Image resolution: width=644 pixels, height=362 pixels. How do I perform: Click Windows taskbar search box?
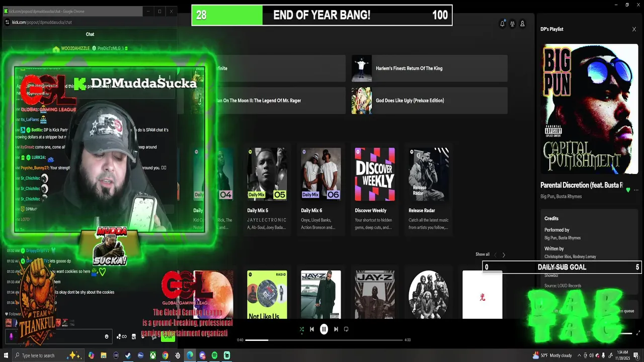point(47,355)
